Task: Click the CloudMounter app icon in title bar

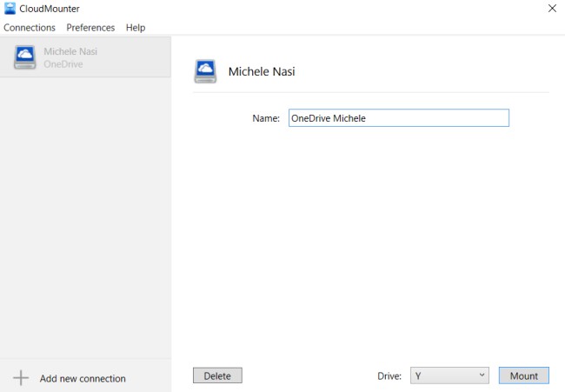Action: tap(10, 9)
